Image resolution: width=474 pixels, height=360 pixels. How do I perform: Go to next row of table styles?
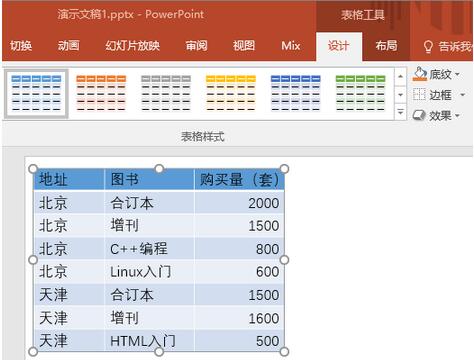coord(401,95)
